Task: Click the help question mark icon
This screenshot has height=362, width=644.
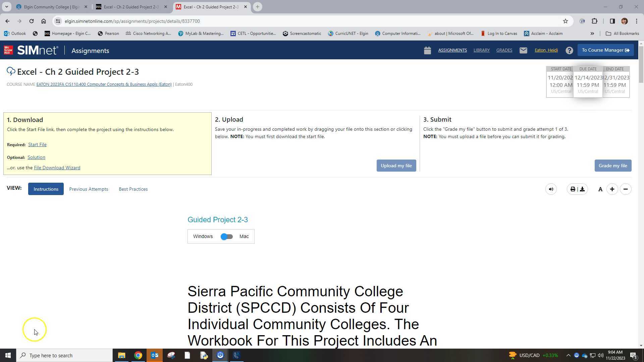Action: [569, 50]
